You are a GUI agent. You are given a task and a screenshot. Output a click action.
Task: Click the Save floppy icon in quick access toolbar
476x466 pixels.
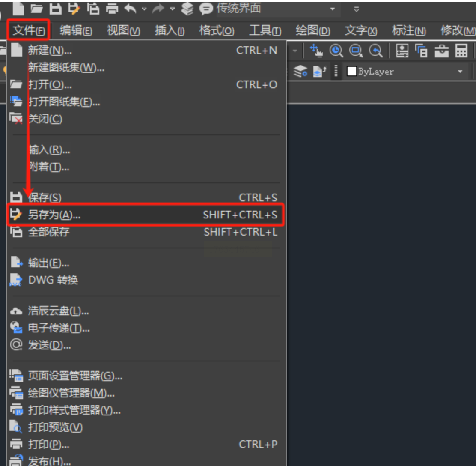(55, 9)
